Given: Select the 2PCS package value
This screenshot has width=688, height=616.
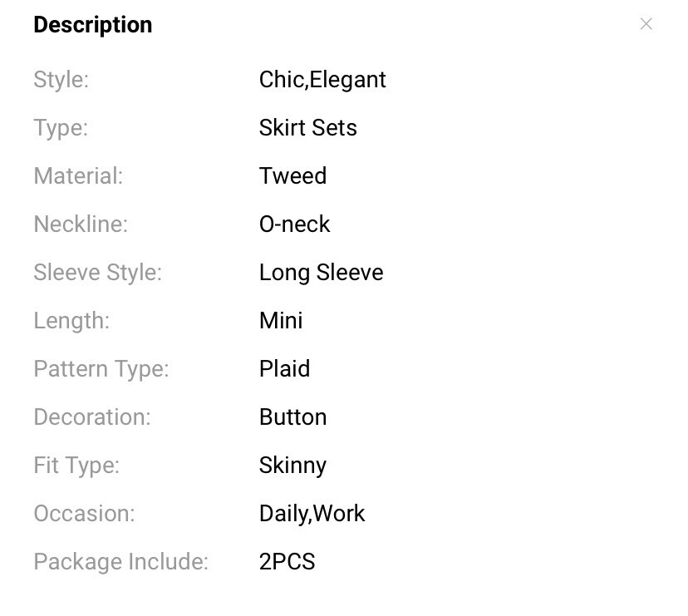Looking at the screenshot, I should [x=287, y=562].
